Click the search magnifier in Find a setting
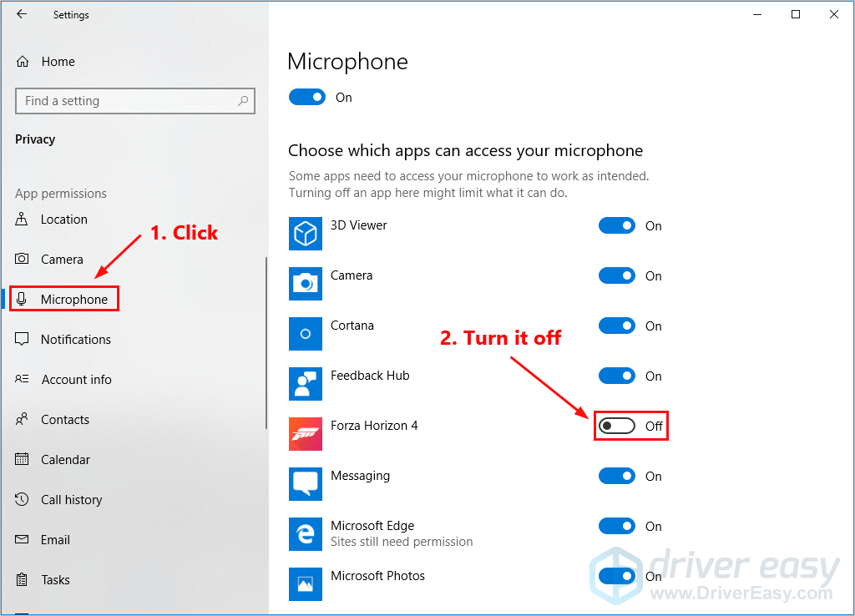855x616 pixels. pos(243,101)
